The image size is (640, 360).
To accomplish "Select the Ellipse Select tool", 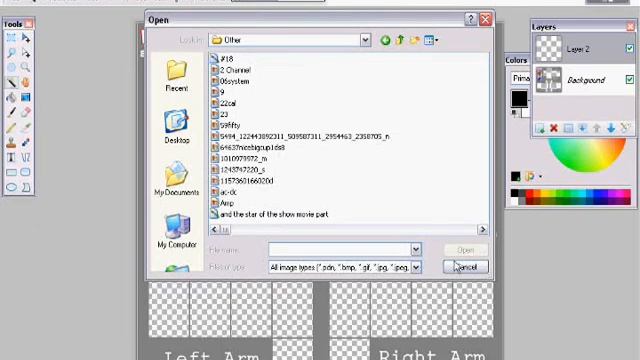I will [x=11, y=67].
